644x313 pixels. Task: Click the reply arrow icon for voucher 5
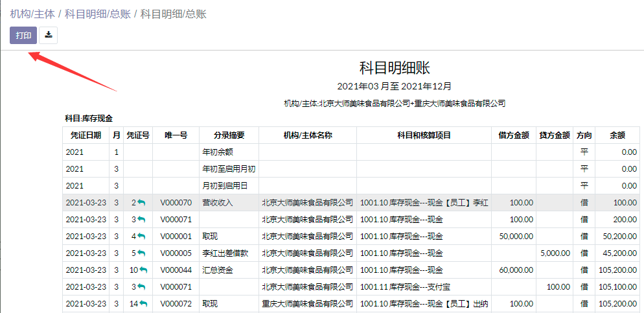tap(141, 253)
